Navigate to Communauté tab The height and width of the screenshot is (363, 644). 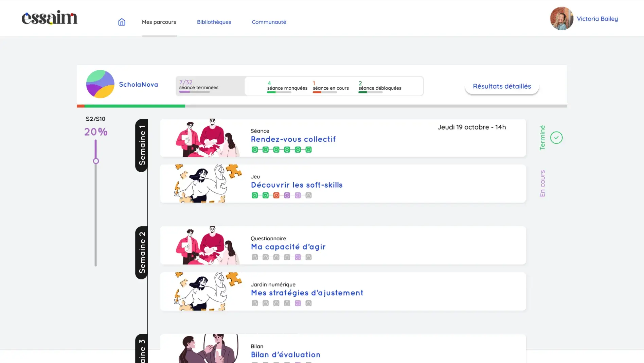[x=269, y=22]
